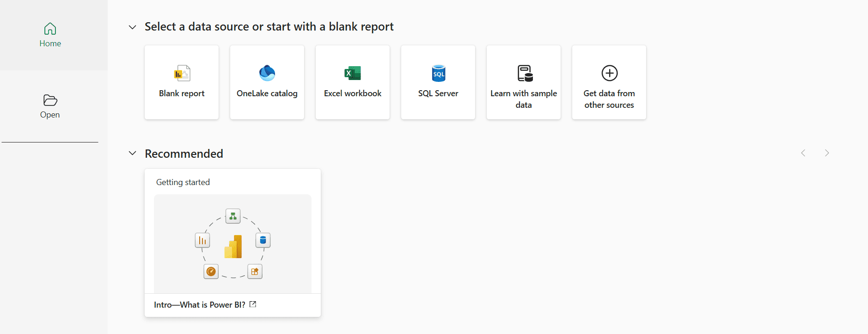Click the Getting started card thumbnail
Viewport: 868px width, 334px height.
232,244
